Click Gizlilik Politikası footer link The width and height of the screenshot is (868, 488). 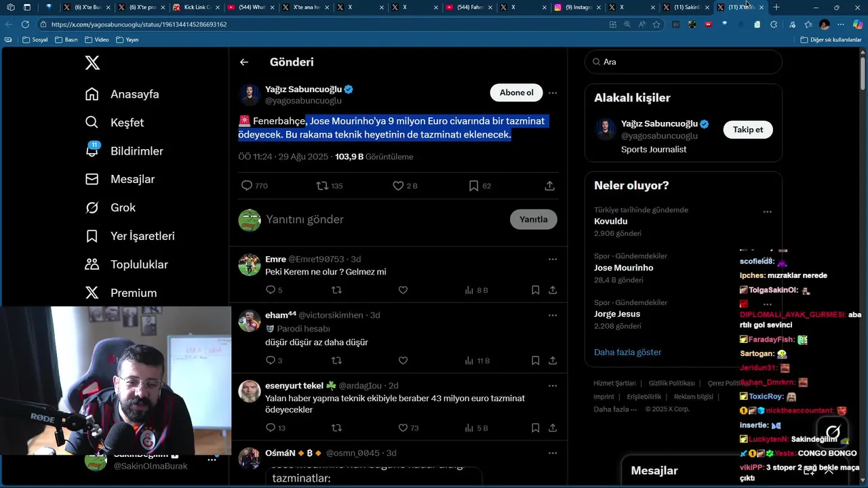671,384
